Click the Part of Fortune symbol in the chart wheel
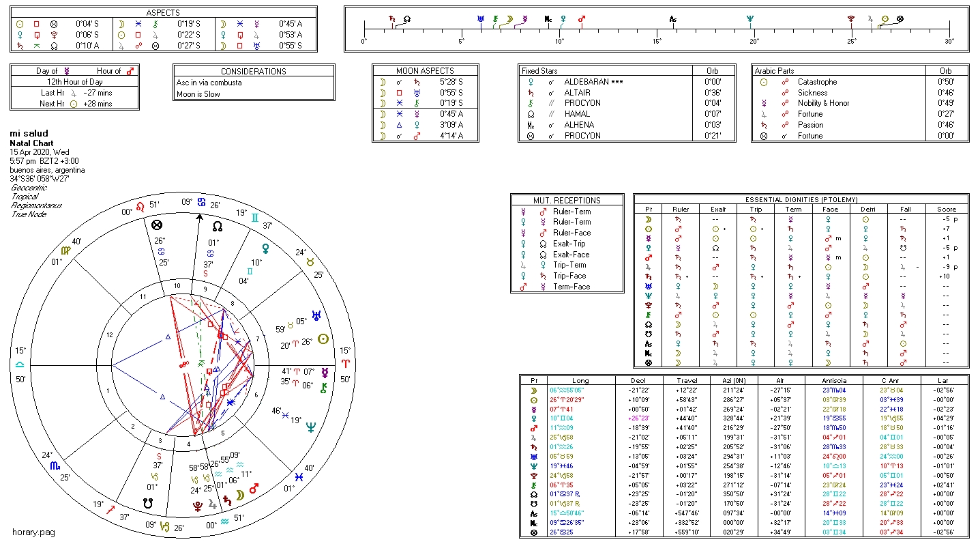The width and height of the screenshot is (980, 544). coord(158,225)
